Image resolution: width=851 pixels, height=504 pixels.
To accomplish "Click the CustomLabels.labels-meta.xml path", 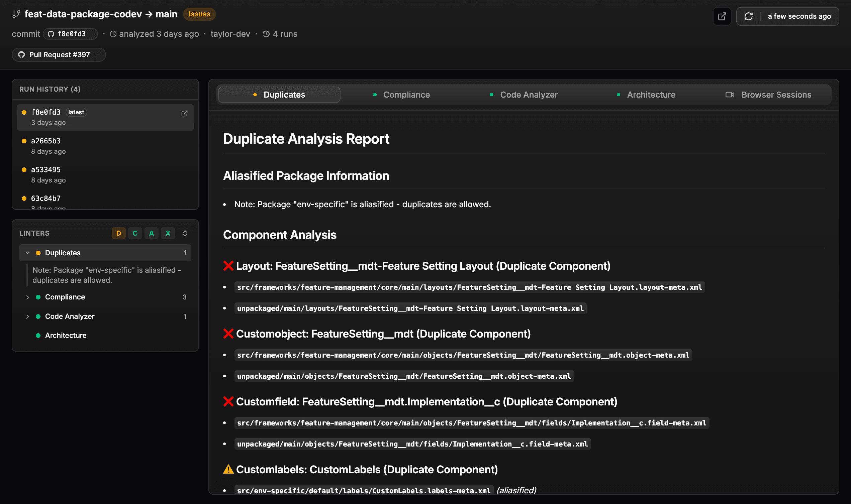I will click(364, 490).
